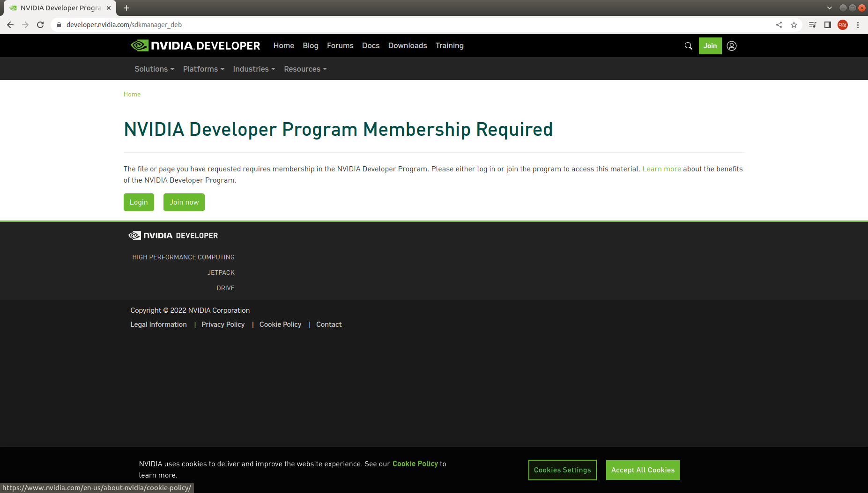Image resolution: width=868 pixels, height=493 pixels.
Task: Click the Copyright 2022 NVIDIA Corporation text
Action: [190, 310]
